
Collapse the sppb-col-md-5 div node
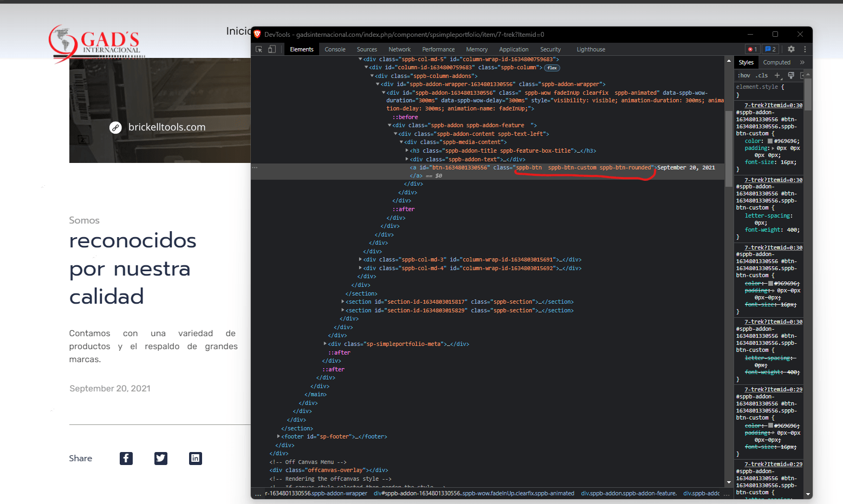360,60
